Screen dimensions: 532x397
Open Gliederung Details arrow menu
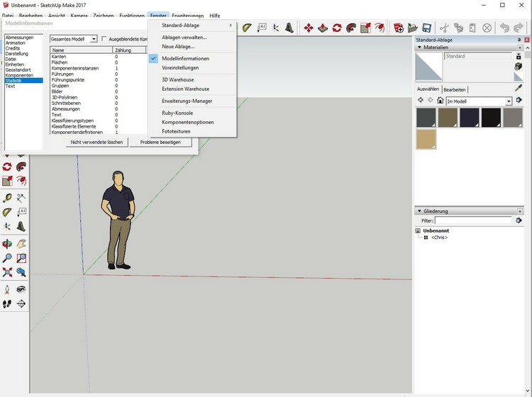pyautogui.click(x=519, y=220)
